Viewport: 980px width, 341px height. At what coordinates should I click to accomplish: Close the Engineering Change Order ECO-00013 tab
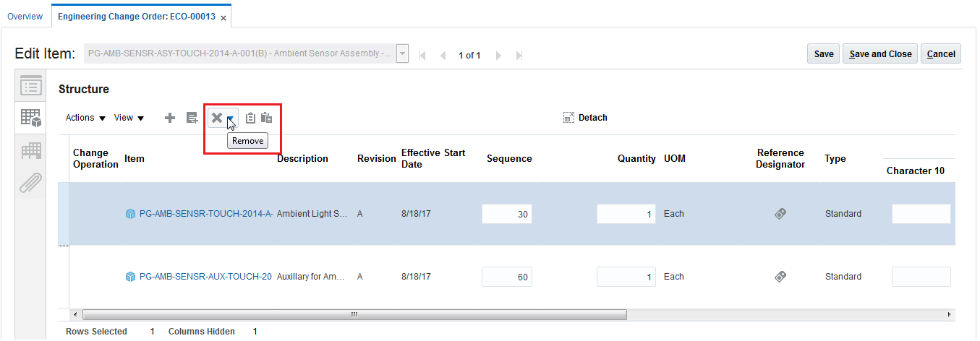click(223, 17)
